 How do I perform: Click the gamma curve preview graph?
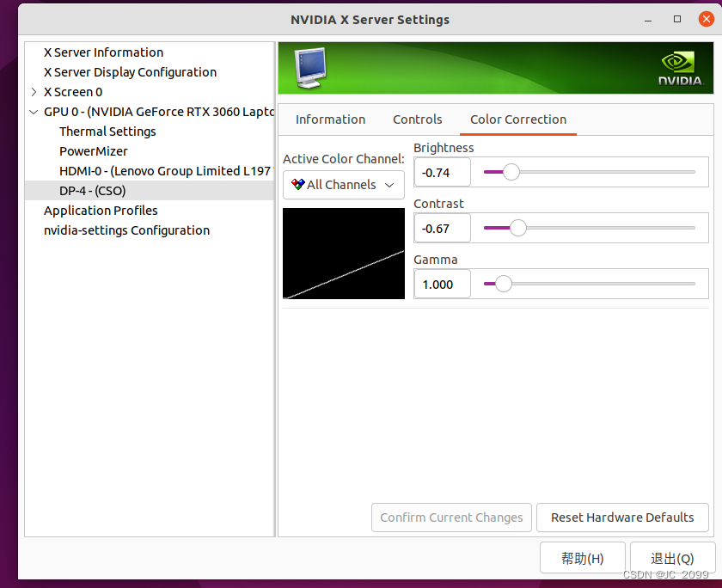pyautogui.click(x=344, y=254)
